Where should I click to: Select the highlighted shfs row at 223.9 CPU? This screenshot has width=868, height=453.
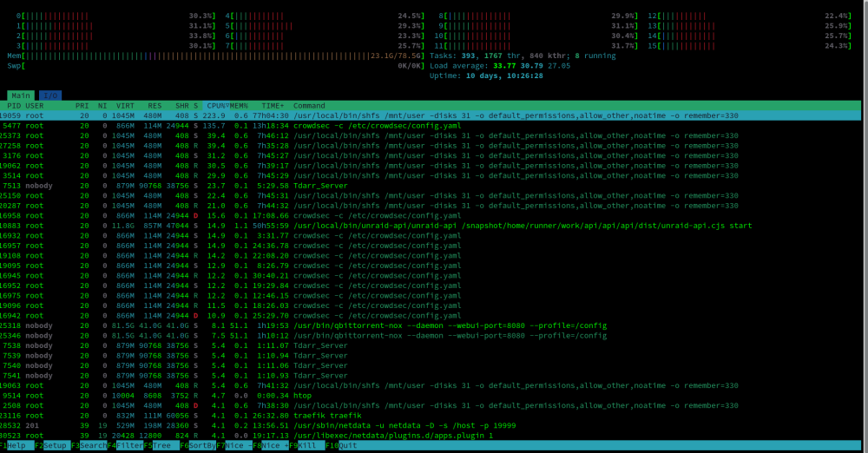(431, 115)
